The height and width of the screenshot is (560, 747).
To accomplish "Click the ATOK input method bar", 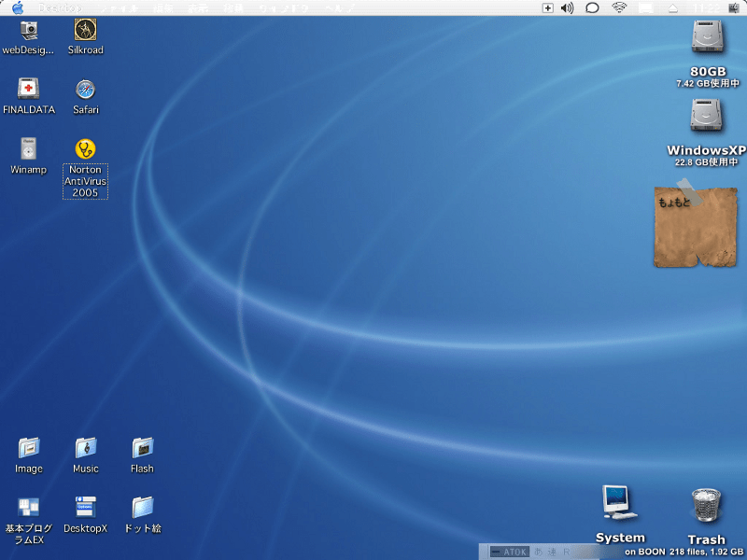I will click(511, 552).
